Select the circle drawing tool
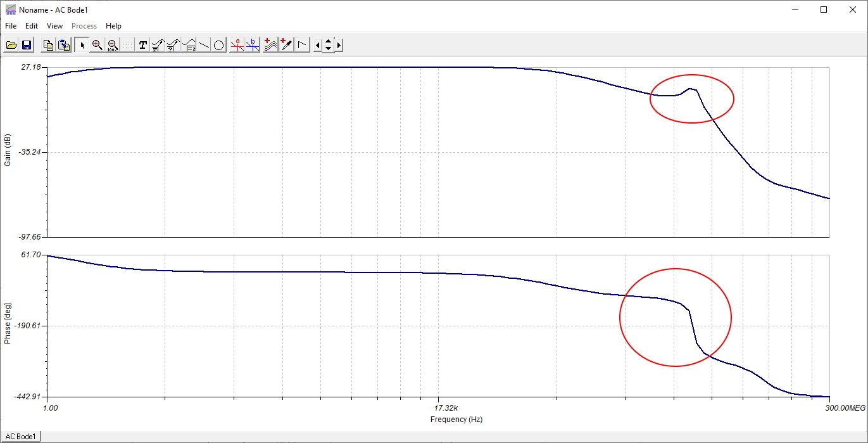The width and height of the screenshot is (868, 443). pos(219,45)
